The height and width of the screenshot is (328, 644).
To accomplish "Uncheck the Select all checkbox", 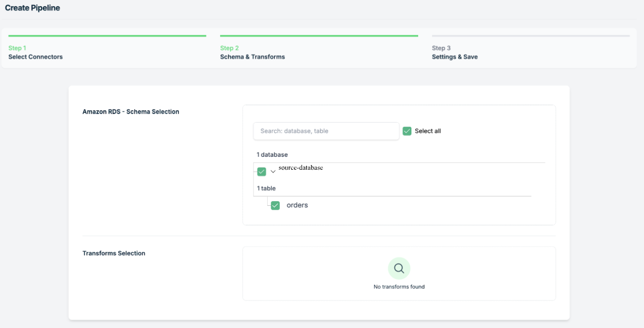I will [x=407, y=131].
